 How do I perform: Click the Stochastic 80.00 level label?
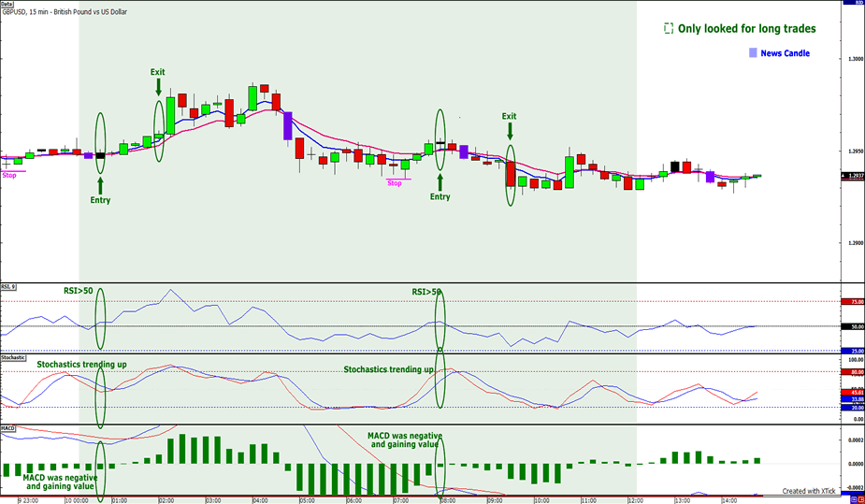pyautogui.click(x=853, y=372)
